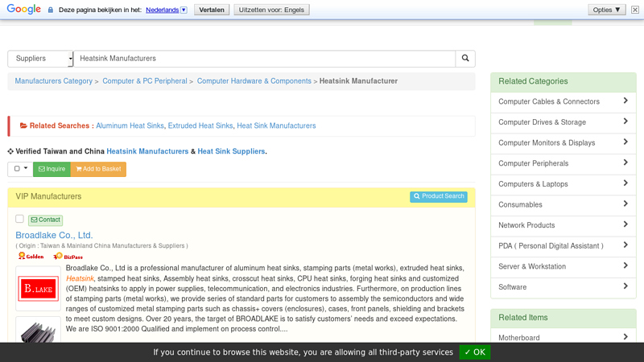Image resolution: width=644 pixels, height=362 pixels.
Task: Open the Suppliers search type dropdown
Action: pyautogui.click(x=40, y=59)
